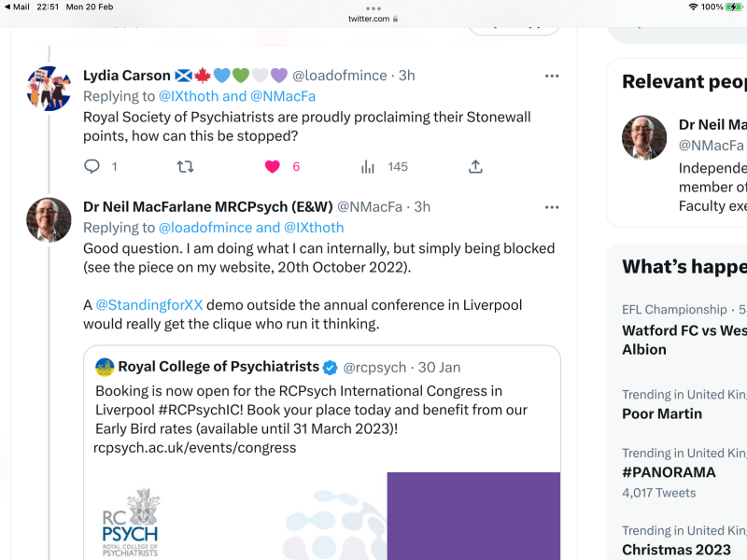View analytics for Lydia Carson's tweet
The image size is (747, 560).
(x=368, y=166)
